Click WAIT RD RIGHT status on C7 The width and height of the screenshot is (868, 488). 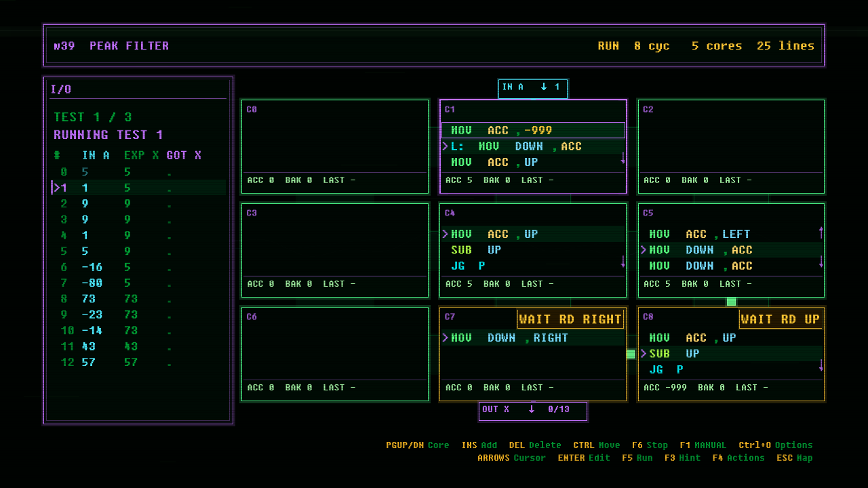click(570, 319)
